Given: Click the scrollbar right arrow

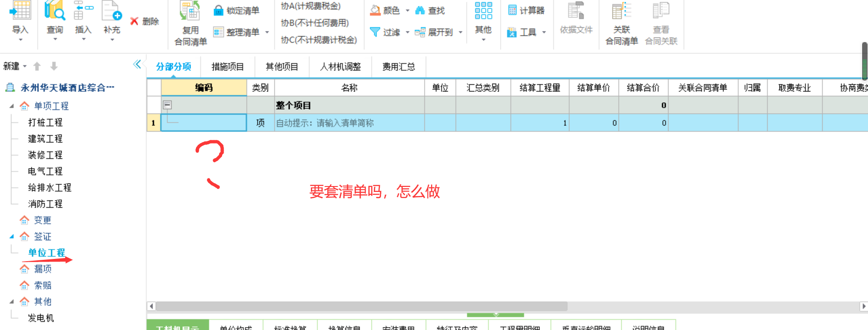Looking at the screenshot, I should (x=863, y=306).
